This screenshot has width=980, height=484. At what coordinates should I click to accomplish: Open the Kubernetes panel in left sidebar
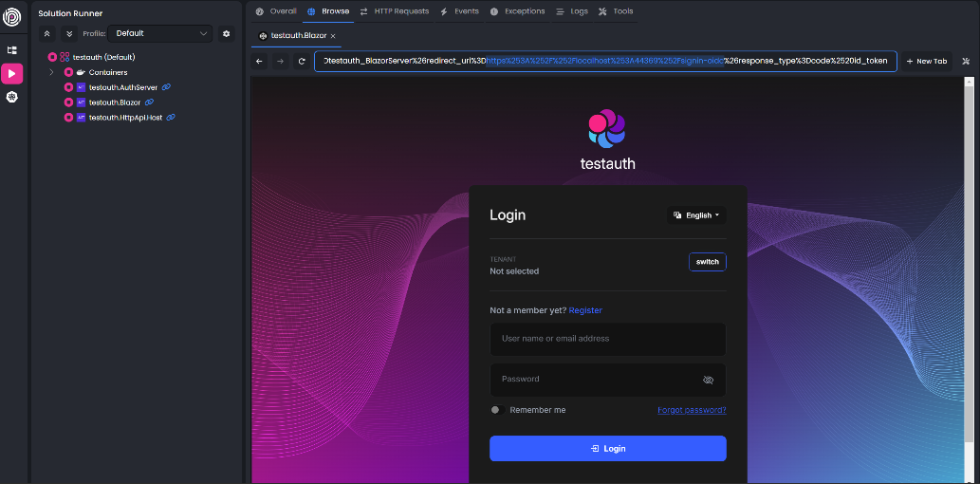[12, 97]
